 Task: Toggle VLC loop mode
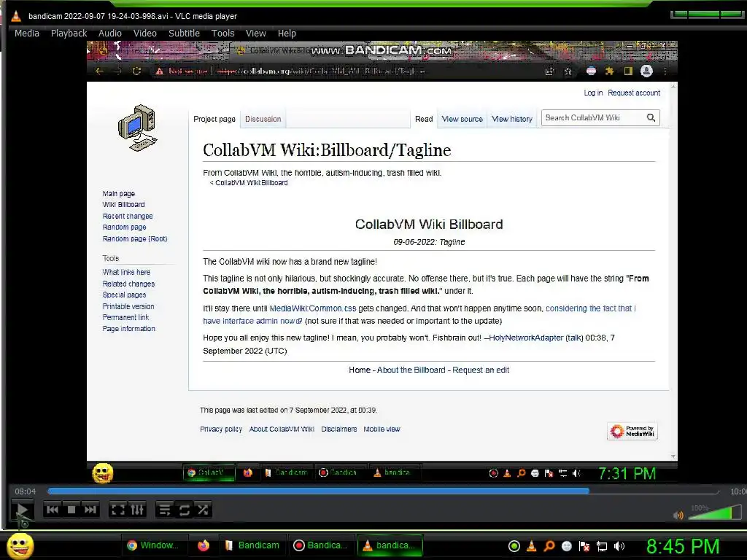point(184,510)
